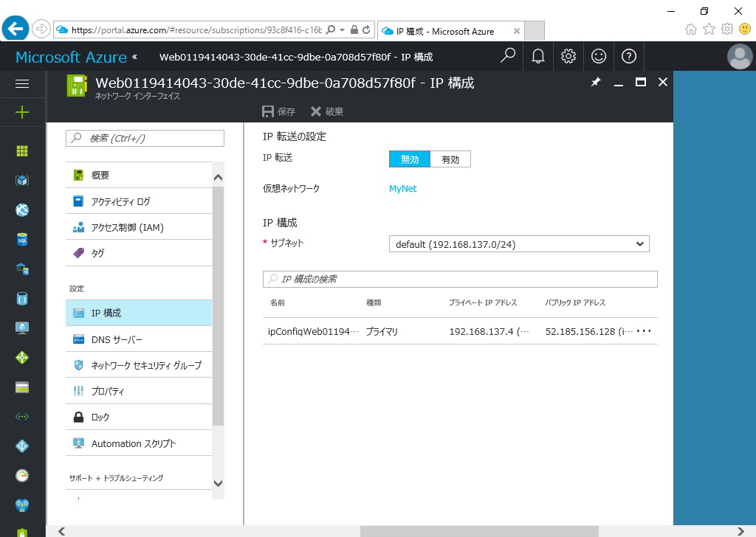Open the MyNet virtual network link
Screen dimensions: 756x537
402,188
